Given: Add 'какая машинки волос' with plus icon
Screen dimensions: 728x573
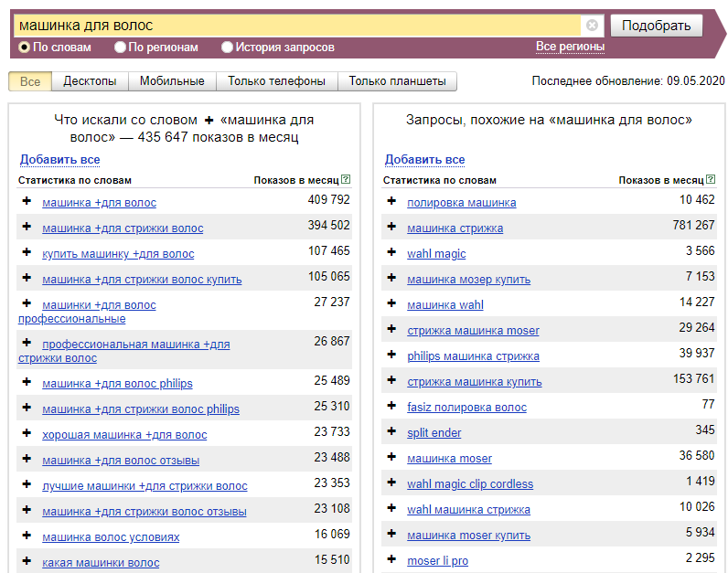Looking at the screenshot, I should coord(27,560).
